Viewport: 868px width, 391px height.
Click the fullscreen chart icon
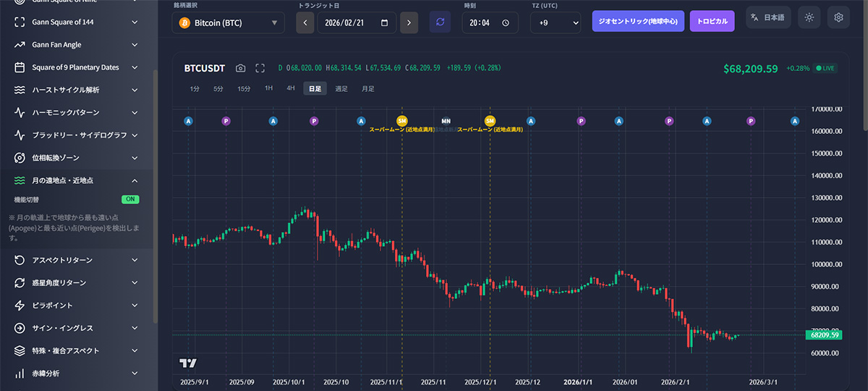tap(260, 68)
